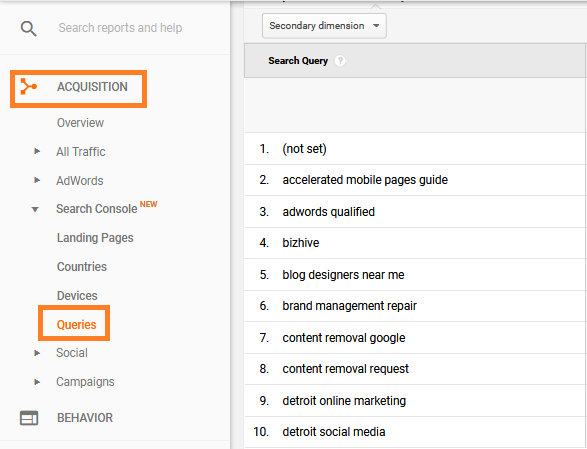Expand the All Traffic section
Viewport: 587px width, 449px height.
click(x=37, y=151)
